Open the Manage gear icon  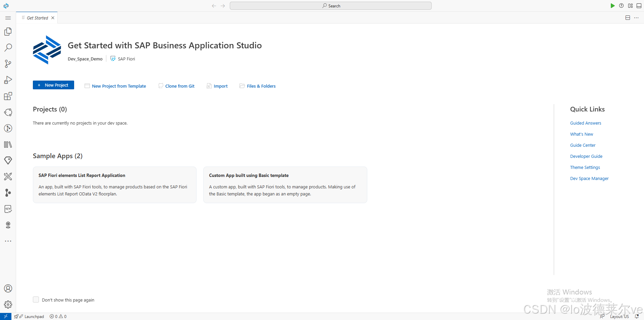point(8,305)
